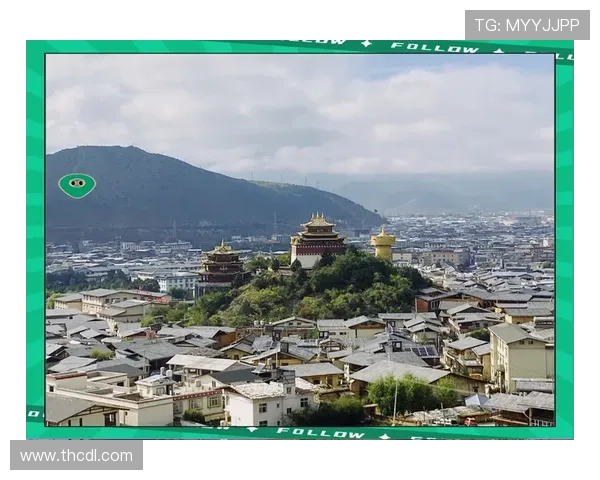Click the golden prayer wheel tower
The image size is (600, 480).
click(x=383, y=243)
